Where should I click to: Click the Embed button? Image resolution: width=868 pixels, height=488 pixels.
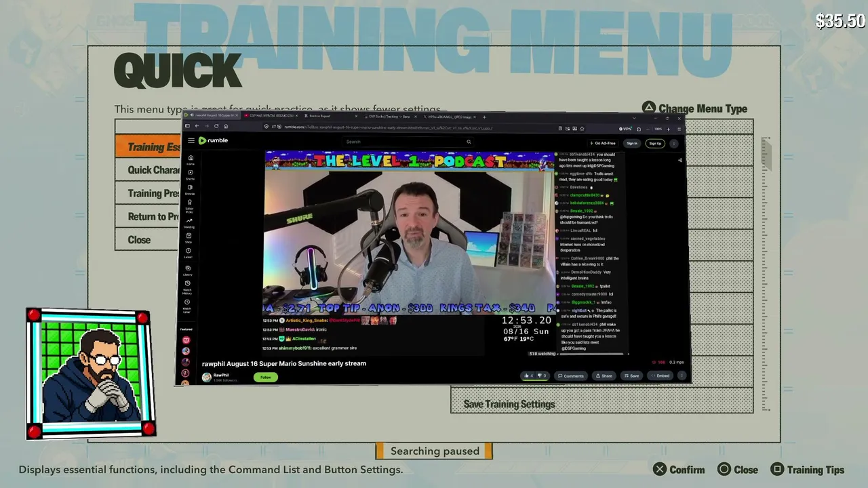(659, 375)
